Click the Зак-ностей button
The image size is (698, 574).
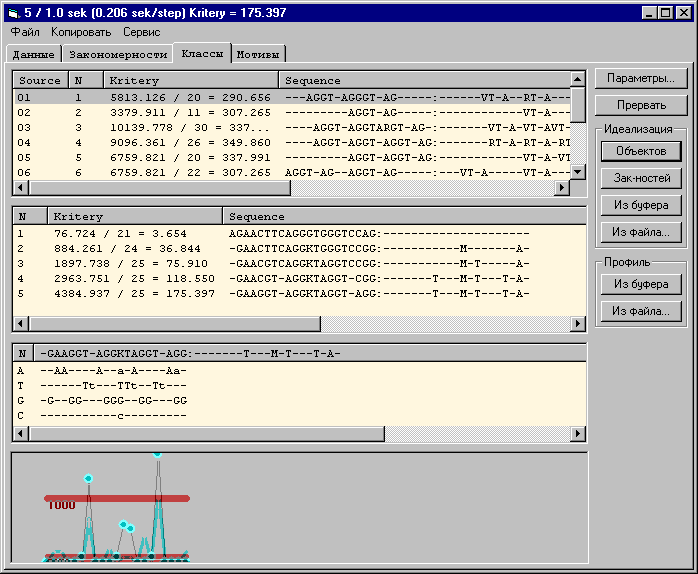[x=640, y=178]
